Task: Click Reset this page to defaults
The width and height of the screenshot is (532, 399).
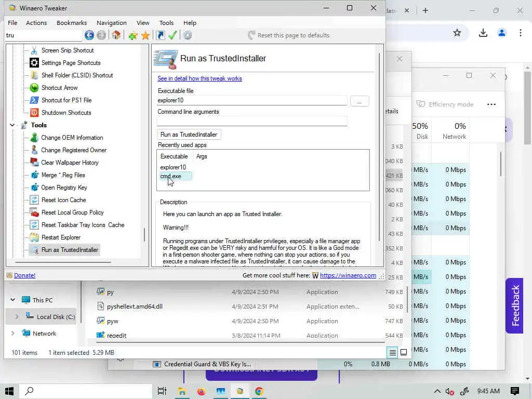Action: (x=288, y=35)
